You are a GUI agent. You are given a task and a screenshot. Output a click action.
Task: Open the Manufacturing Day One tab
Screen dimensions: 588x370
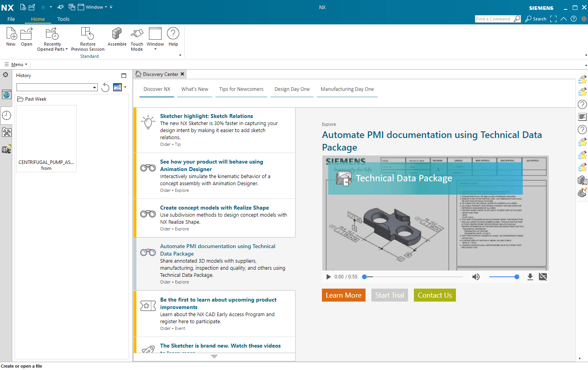(347, 89)
